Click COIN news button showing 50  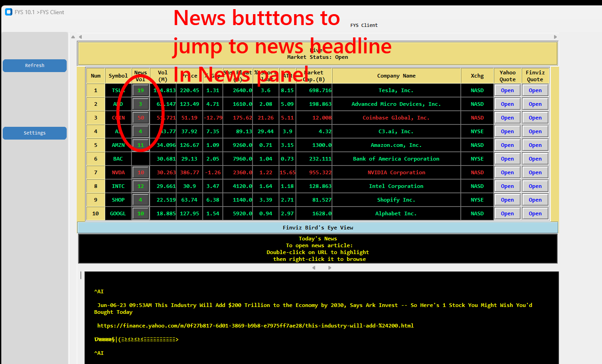click(x=141, y=118)
